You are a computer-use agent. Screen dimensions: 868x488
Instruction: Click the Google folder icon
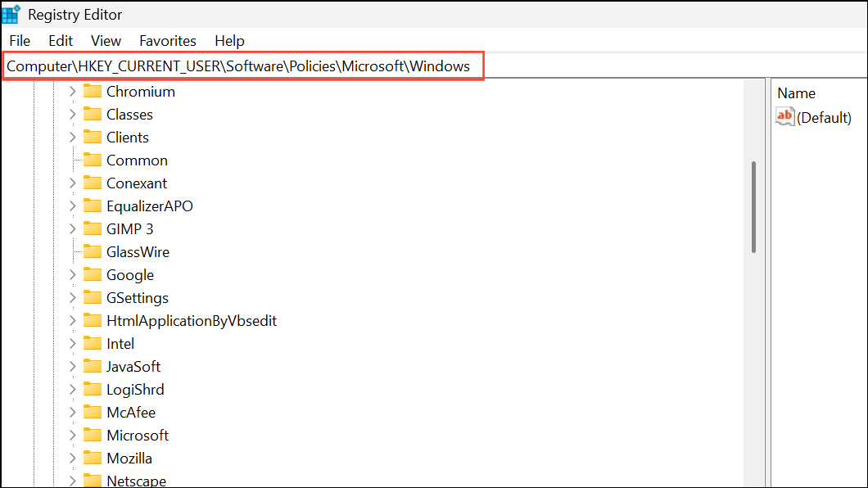(93, 274)
